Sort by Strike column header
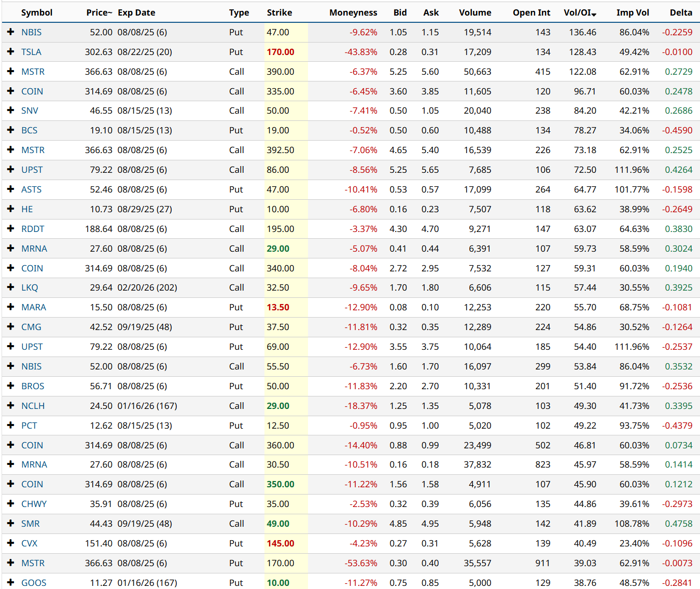The height and width of the screenshot is (589, 700). [279, 13]
